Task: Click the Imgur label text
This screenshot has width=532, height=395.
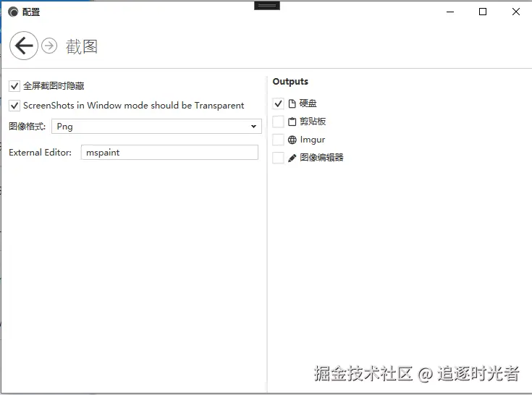Action: pos(313,140)
